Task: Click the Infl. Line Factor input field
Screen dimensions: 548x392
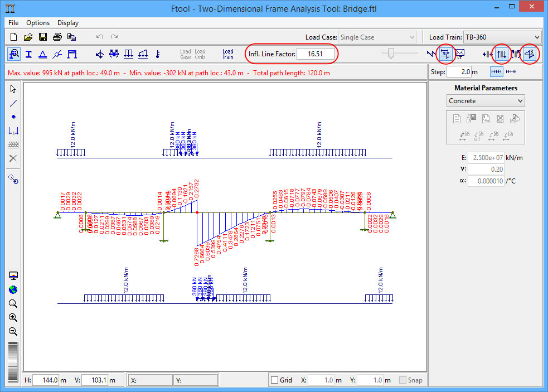Action: pos(315,54)
